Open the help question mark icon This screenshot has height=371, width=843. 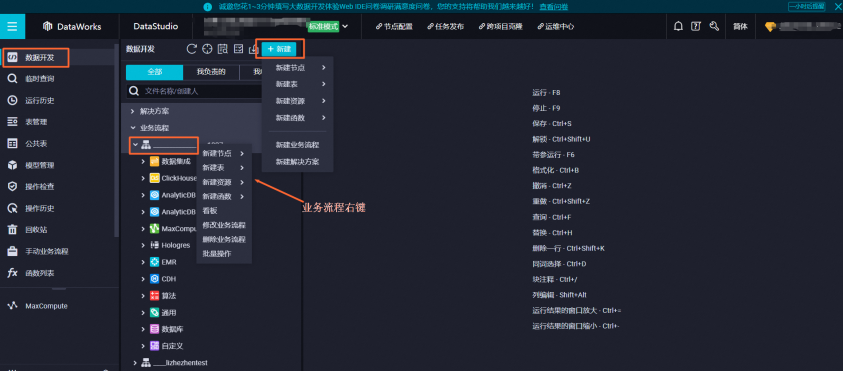696,26
